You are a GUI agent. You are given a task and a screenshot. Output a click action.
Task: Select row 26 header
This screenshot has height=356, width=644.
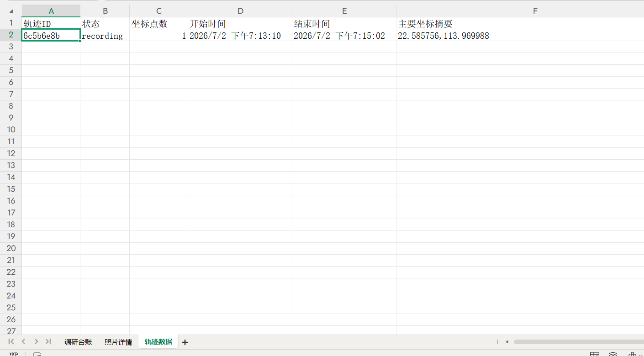click(11, 320)
